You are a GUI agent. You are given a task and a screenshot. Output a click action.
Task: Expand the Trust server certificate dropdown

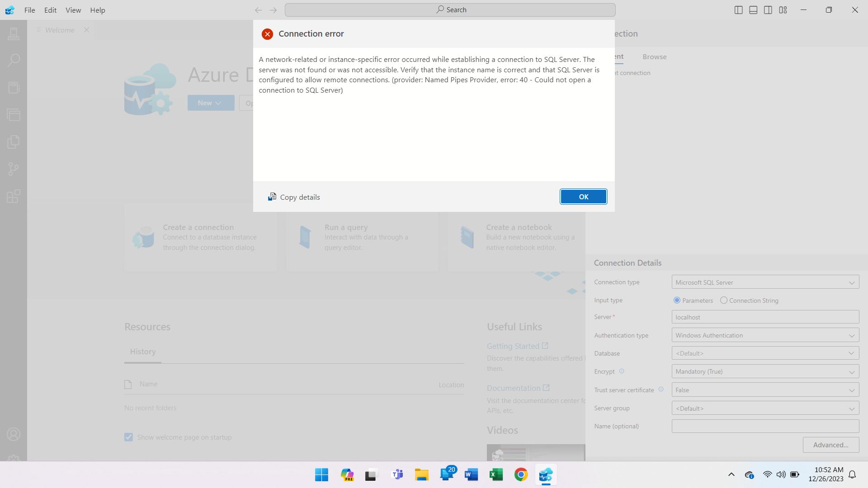[x=765, y=390]
